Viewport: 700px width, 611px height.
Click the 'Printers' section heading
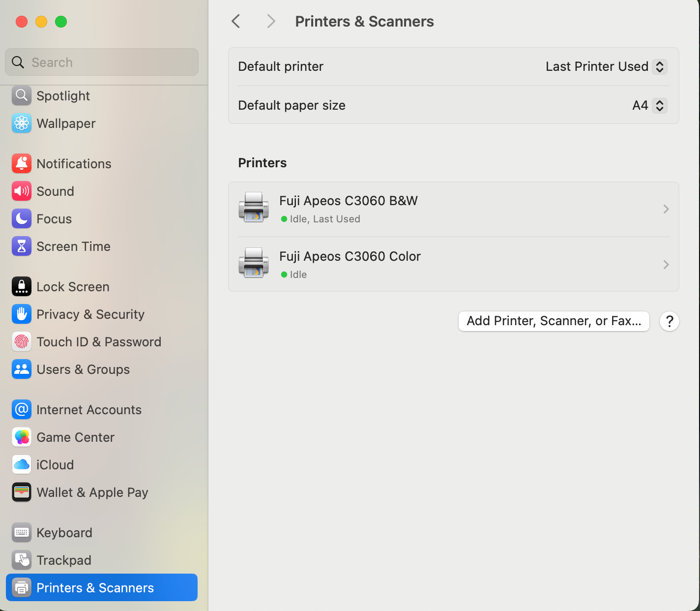tap(262, 163)
